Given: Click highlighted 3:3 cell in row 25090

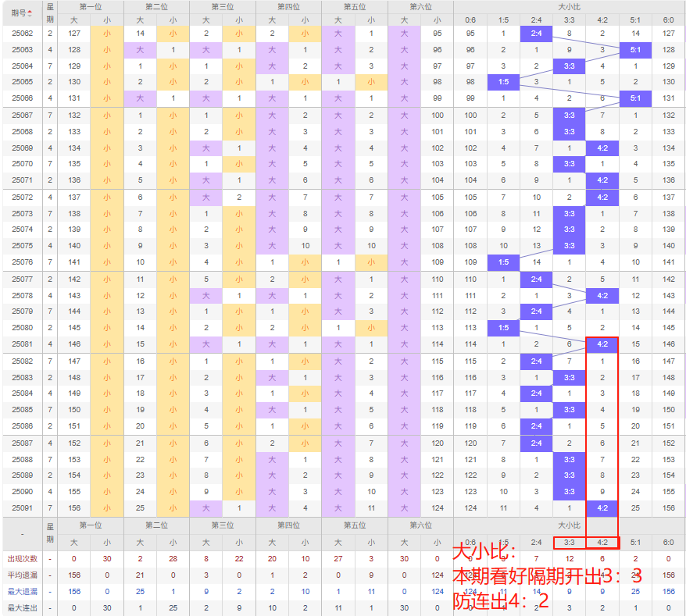Looking at the screenshot, I should click(569, 493).
